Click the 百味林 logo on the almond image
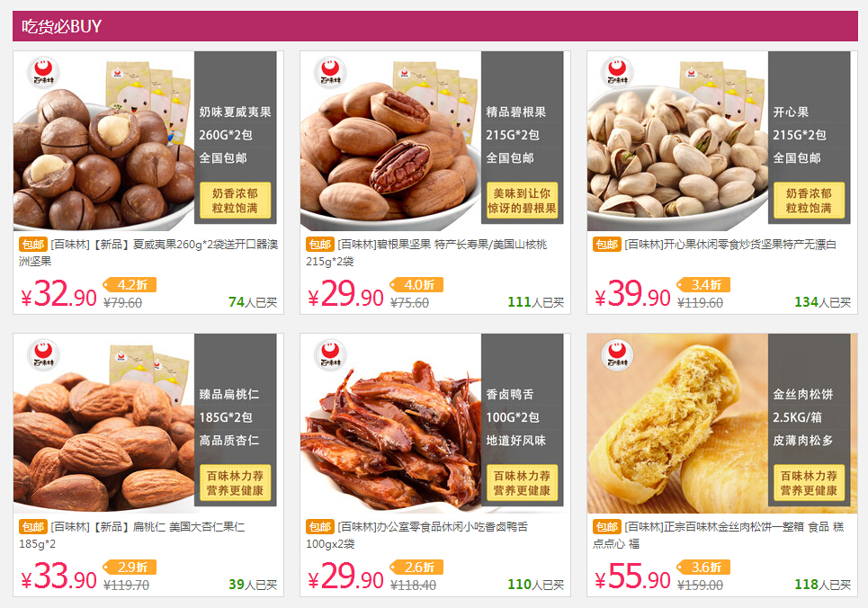This screenshot has height=608, width=868. coord(43,355)
